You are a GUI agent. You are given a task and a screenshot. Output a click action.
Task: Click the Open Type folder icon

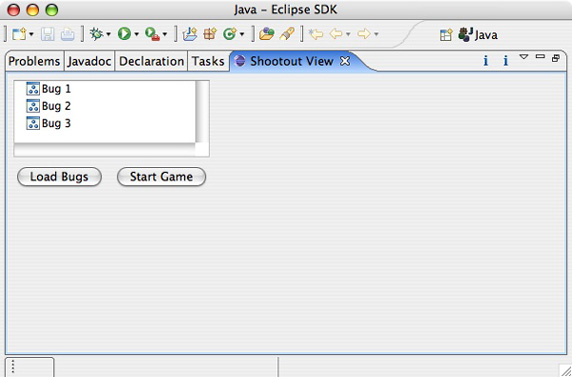(267, 34)
